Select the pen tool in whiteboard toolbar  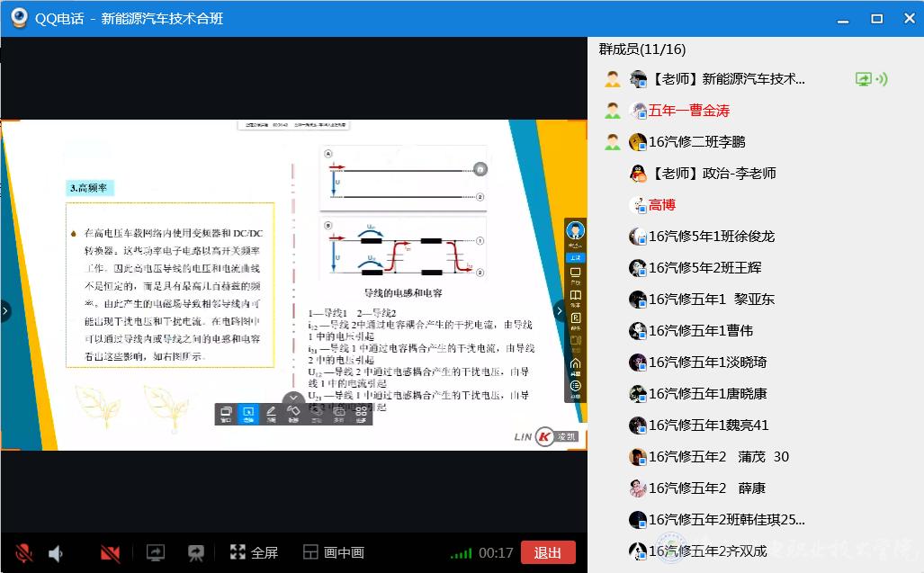[x=271, y=413]
